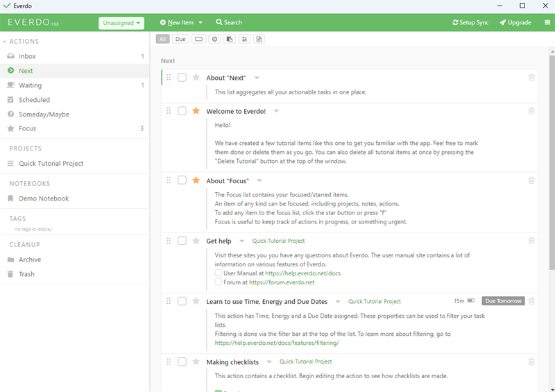This screenshot has width=555, height=392.
Task: Click the 15m time estimate label
Action: pos(459,300)
